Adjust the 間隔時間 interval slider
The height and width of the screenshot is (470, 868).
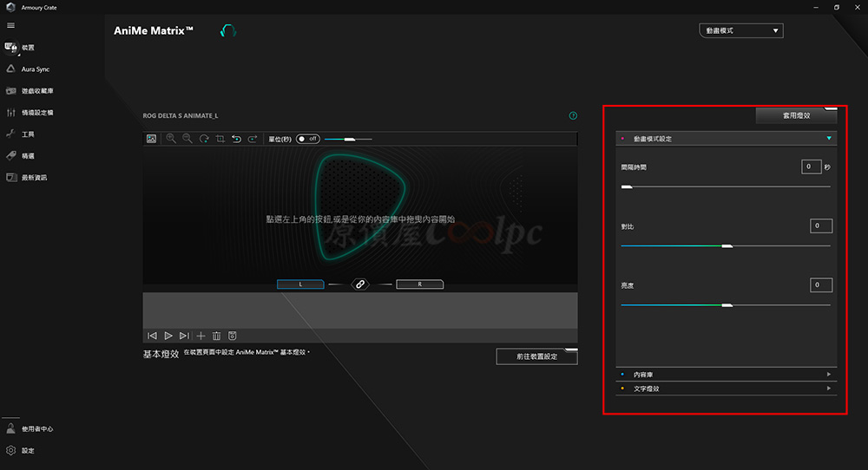726,187
